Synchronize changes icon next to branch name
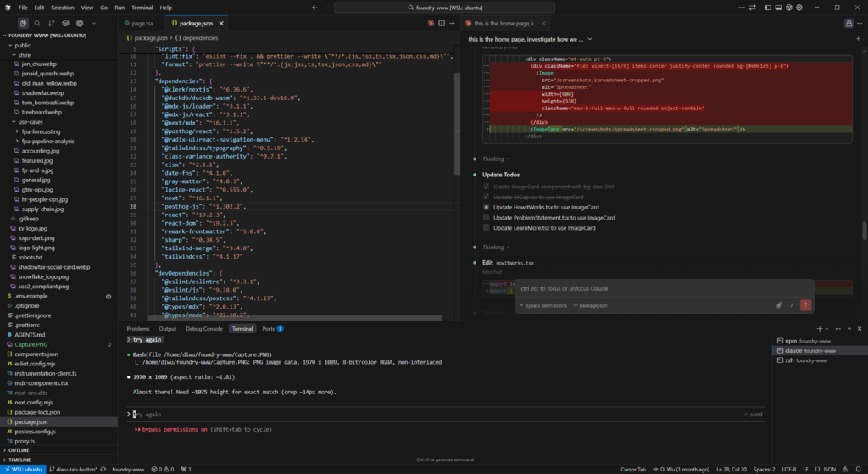Viewport: 868px width, 474px height. pyautogui.click(x=103, y=470)
